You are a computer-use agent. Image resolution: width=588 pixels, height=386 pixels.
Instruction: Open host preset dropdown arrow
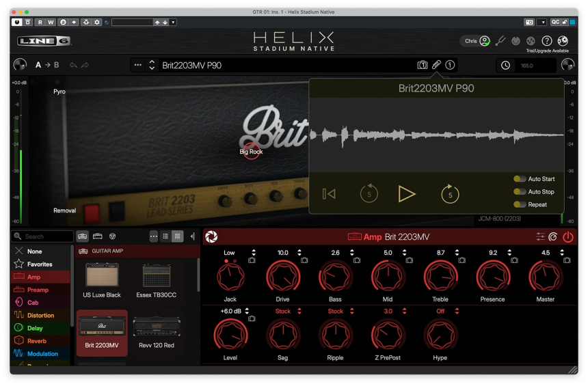coord(173,22)
